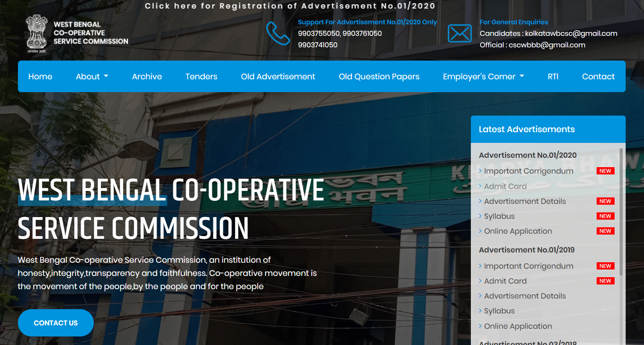Click the NEW badge beside Important Corrigendum 01/2020
Image resolution: width=644 pixels, height=345 pixels.
click(605, 171)
